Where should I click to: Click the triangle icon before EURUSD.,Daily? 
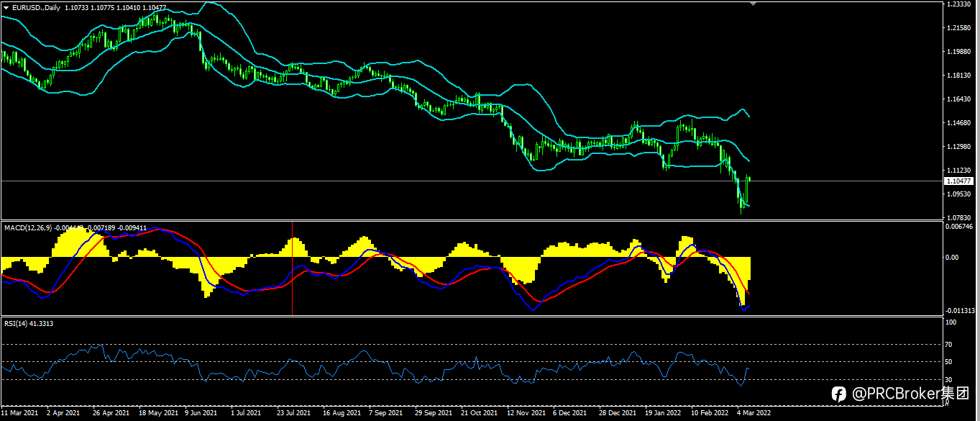[x=6, y=6]
